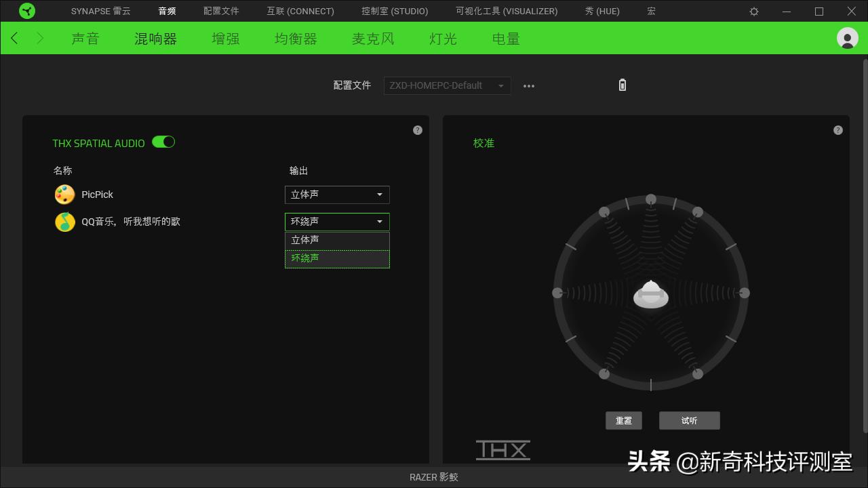868x488 pixels.
Task: Click the back navigation arrow
Action: (x=14, y=39)
